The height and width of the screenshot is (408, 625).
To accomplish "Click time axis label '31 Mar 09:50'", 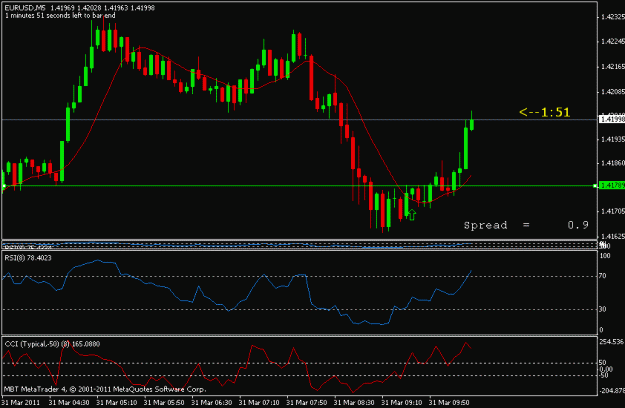I will tap(449, 402).
